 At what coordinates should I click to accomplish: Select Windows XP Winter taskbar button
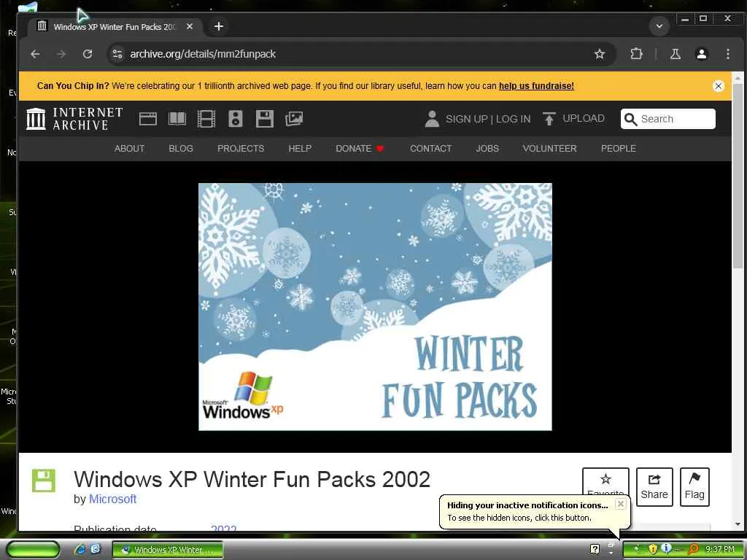168,550
